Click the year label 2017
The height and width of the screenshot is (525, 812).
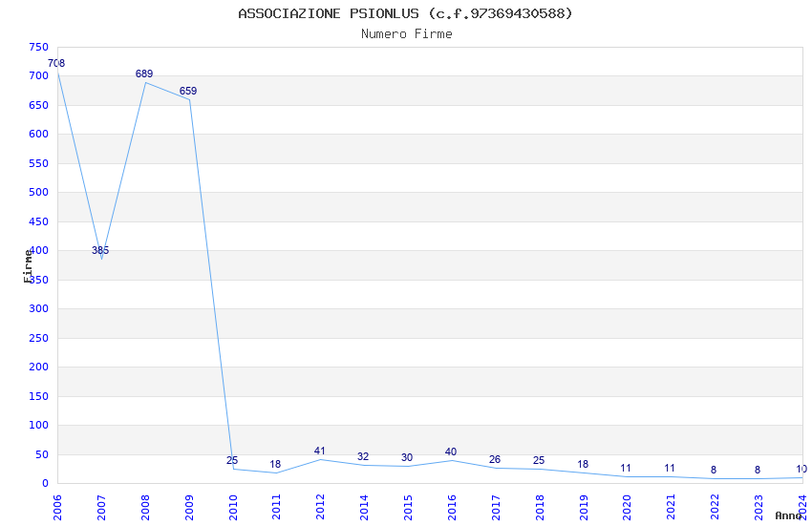click(x=496, y=508)
